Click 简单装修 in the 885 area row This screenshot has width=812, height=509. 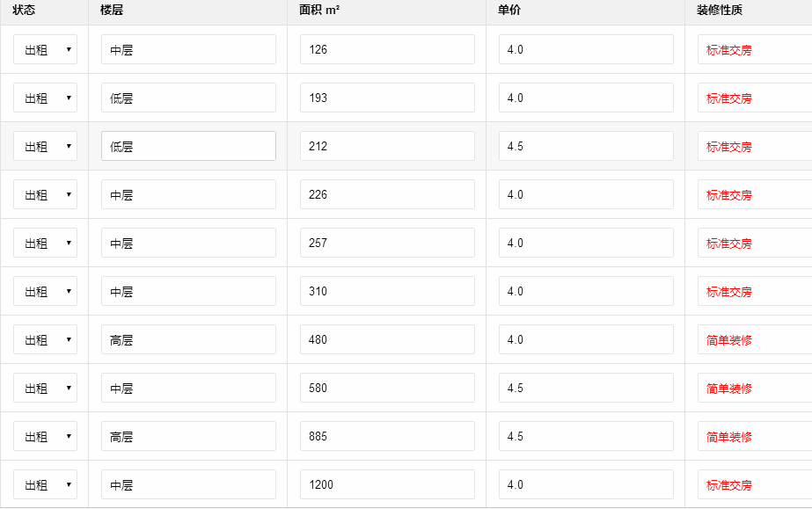click(x=729, y=437)
